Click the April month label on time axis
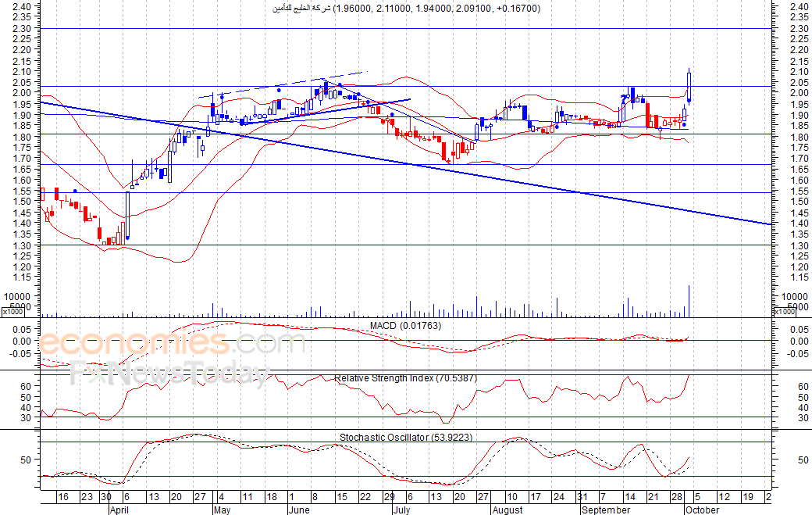This screenshot has width=812, height=515. tap(119, 510)
